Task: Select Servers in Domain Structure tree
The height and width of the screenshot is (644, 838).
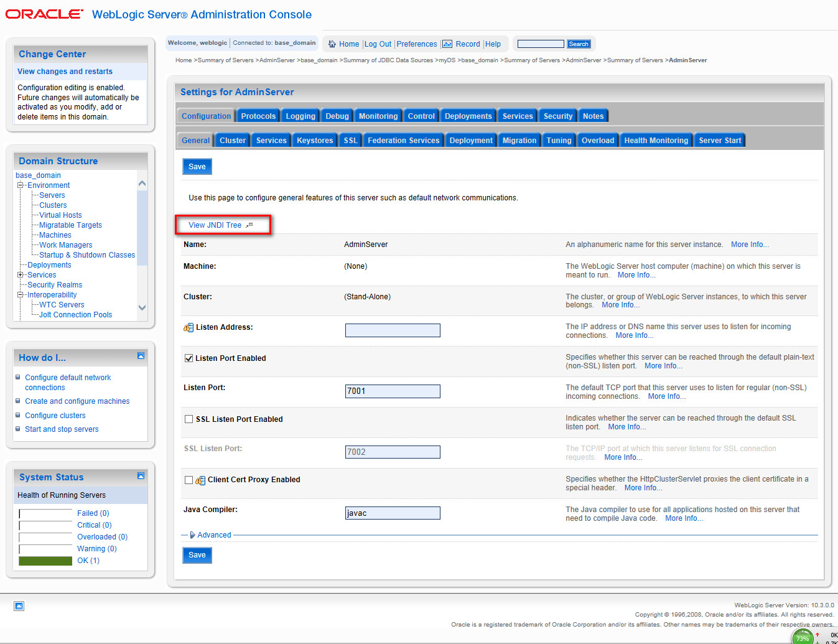Action: pyautogui.click(x=52, y=195)
